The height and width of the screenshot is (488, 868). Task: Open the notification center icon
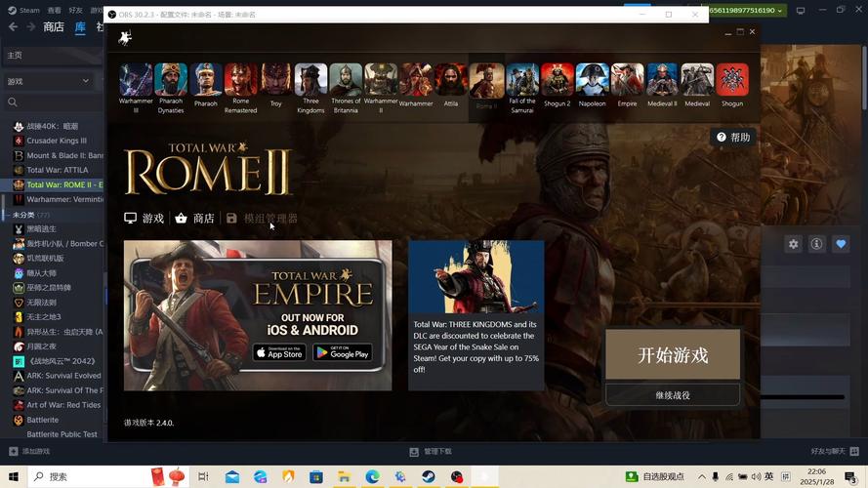(851, 476)
